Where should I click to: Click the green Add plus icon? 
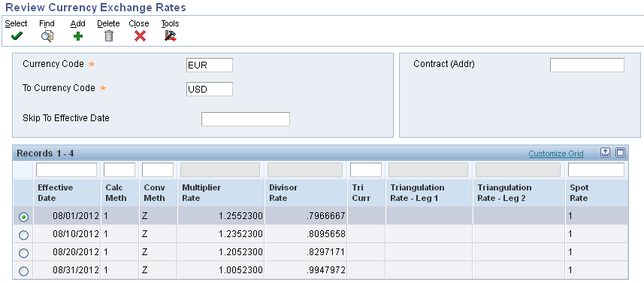(77, 36)
